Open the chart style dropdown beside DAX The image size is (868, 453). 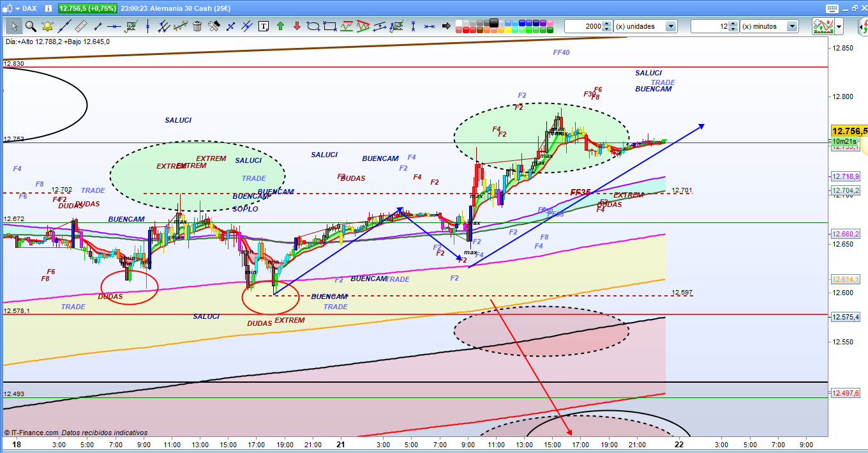pyautogui.click(x=16, y=8)
